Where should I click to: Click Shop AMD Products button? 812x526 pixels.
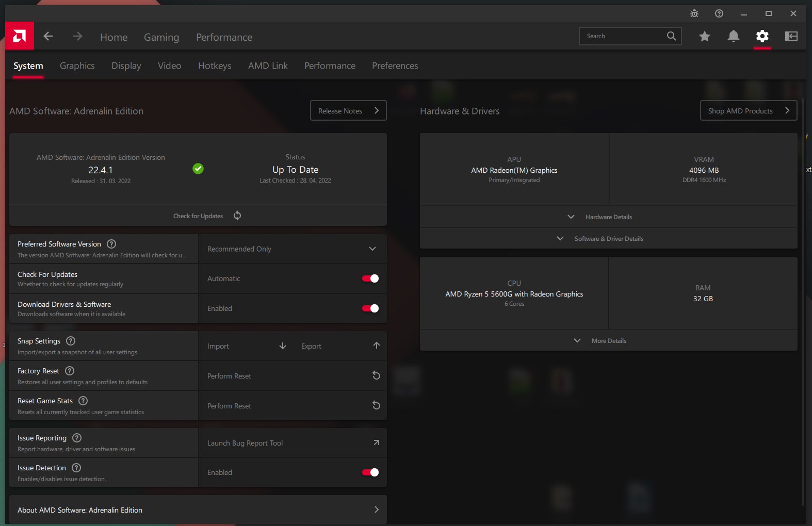pos(749,110)
